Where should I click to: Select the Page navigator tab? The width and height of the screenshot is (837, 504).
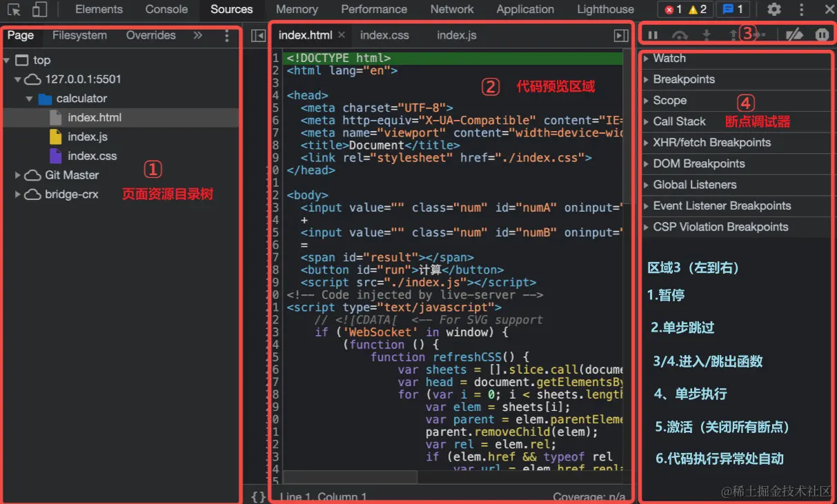(21, 35)
